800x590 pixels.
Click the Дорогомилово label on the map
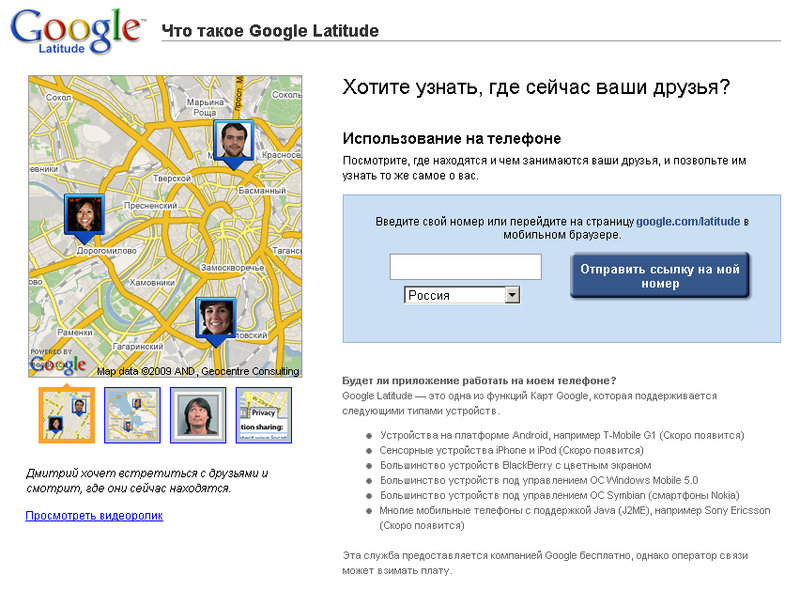107,251
